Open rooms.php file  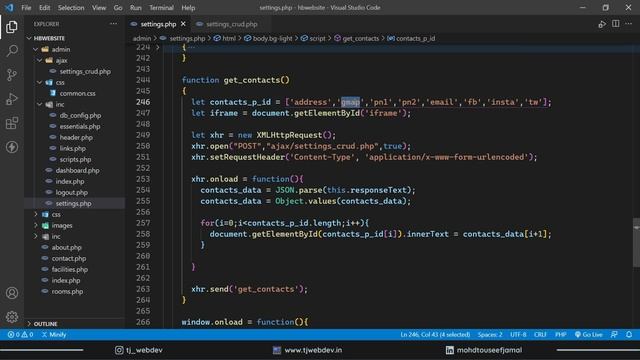[67, 291]
